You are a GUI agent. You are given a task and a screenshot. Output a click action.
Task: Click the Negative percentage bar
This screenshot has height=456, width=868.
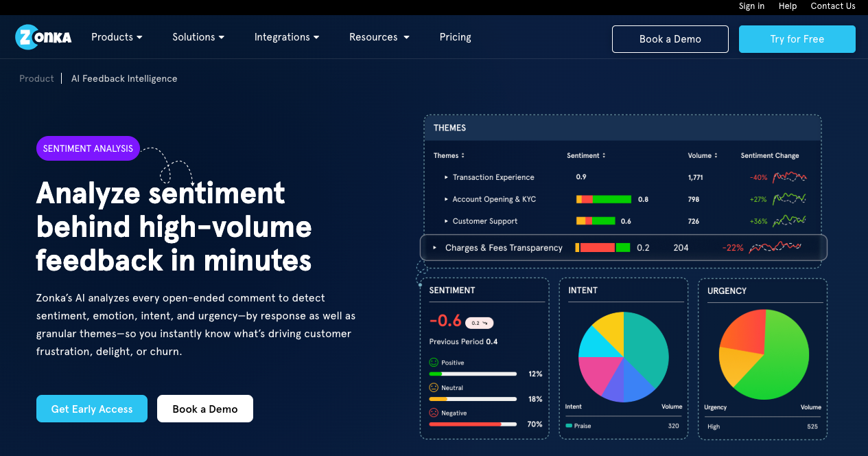coord(473,424)
